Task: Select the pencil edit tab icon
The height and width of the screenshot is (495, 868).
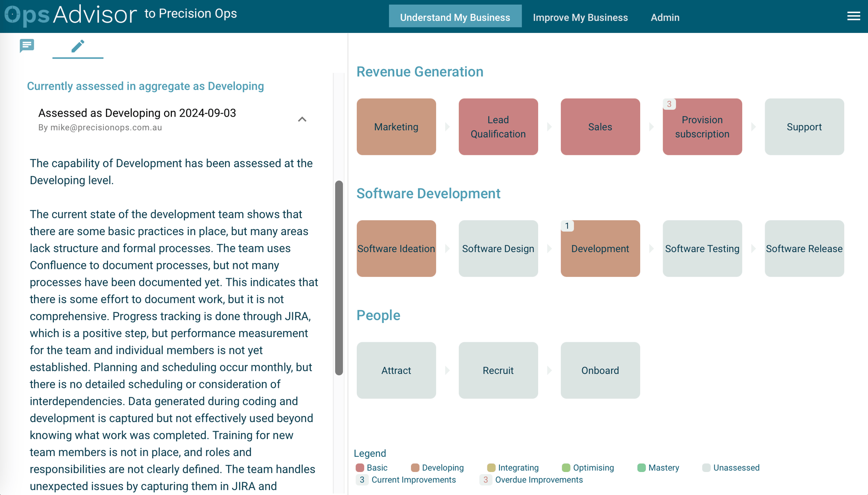Action: 78,46
